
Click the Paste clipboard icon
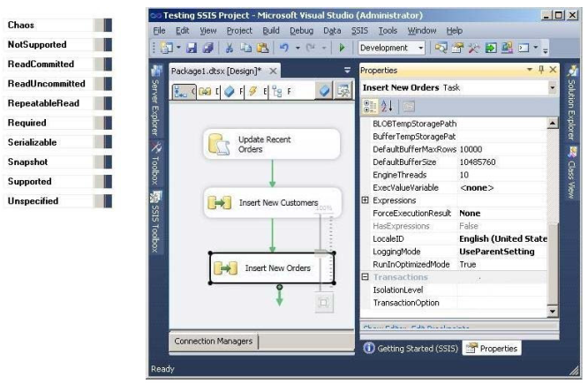[263, 48]
